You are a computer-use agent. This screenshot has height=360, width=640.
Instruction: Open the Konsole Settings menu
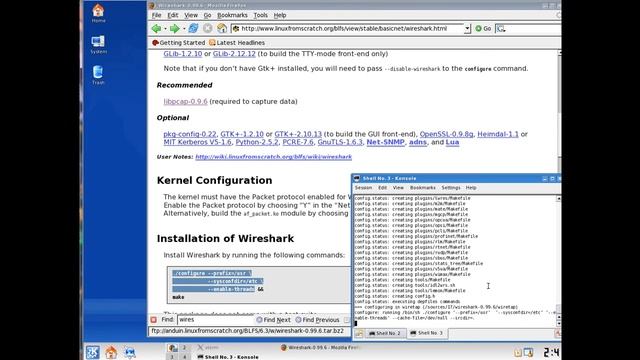point(451,188)
